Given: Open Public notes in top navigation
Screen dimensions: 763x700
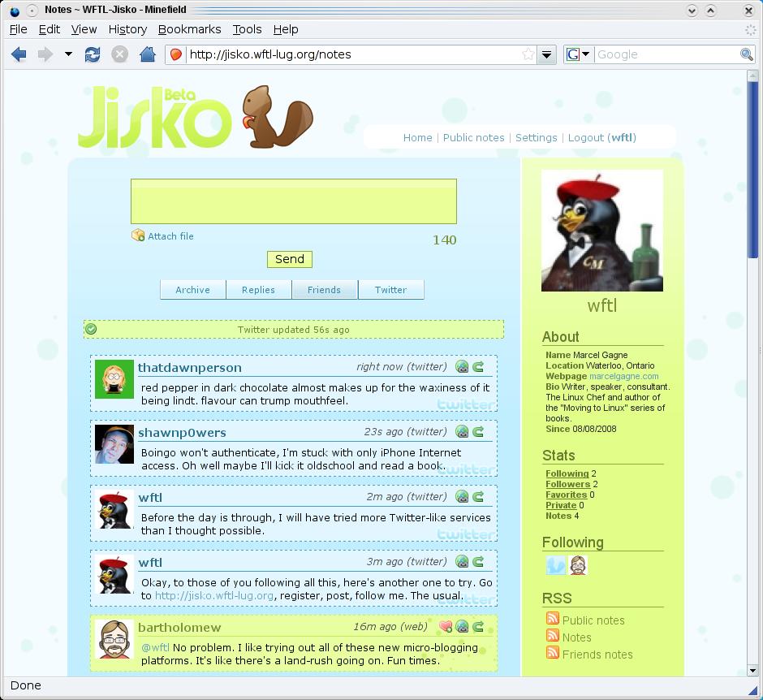Looking at the screenshot, I should pos(473,138).
